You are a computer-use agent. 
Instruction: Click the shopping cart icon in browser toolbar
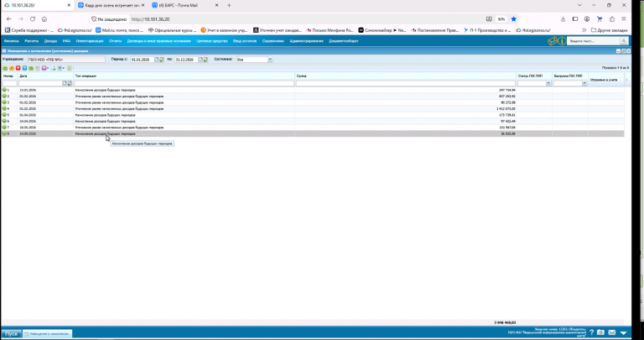(600, 19)
